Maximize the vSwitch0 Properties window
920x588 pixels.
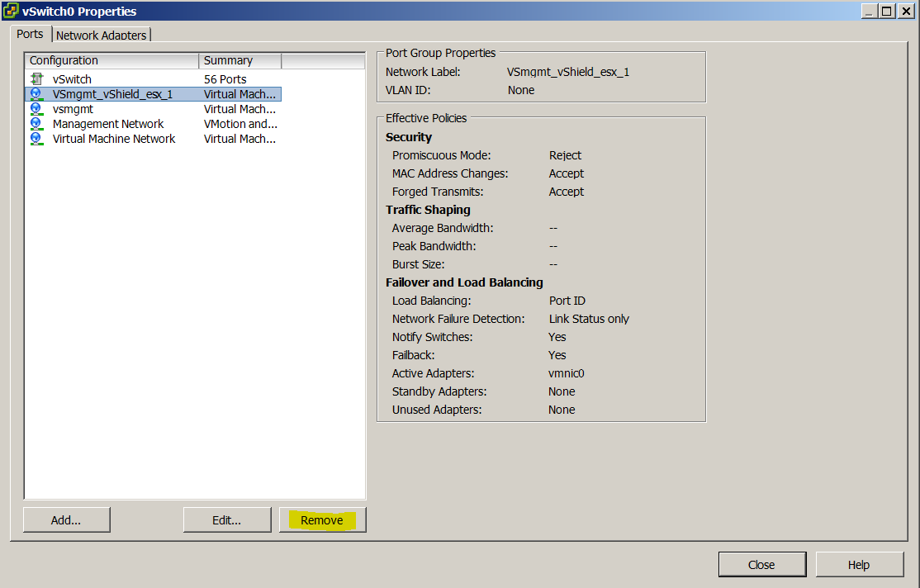click(x=886, y=12)
